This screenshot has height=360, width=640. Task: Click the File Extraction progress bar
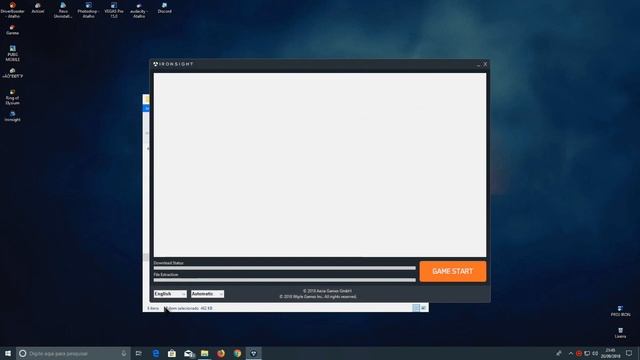[x=284, y=280]
